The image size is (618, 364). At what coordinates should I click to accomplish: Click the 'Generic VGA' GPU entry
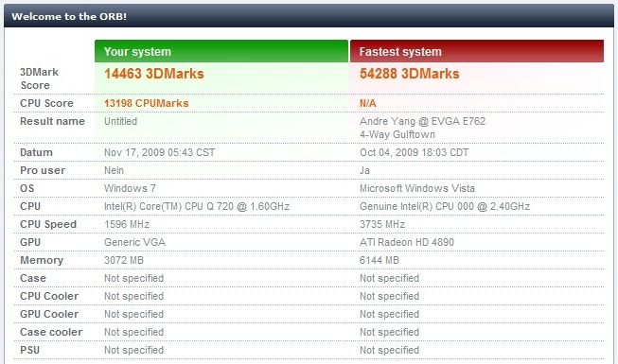tap(134, 242)
